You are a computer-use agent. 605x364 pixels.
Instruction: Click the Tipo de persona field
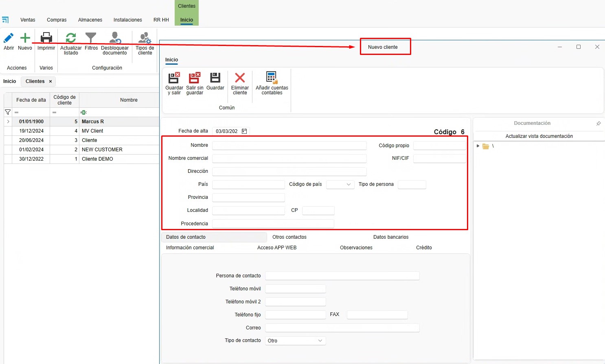412,185
